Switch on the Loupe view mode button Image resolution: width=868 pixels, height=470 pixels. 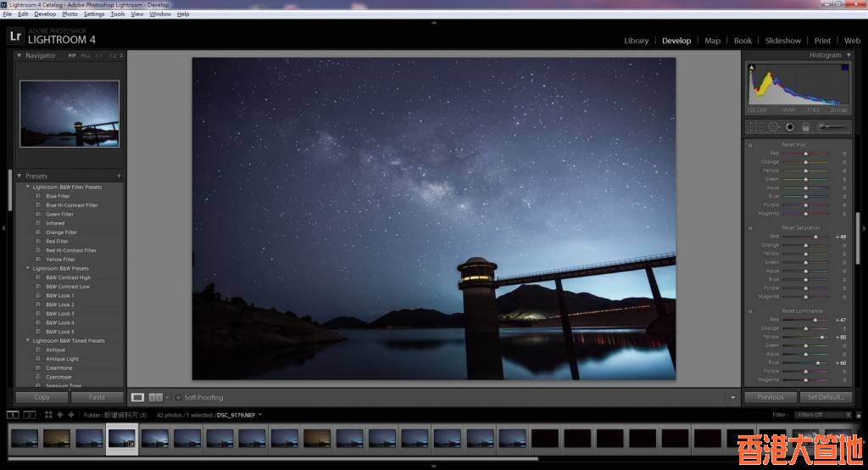point(138,397)
